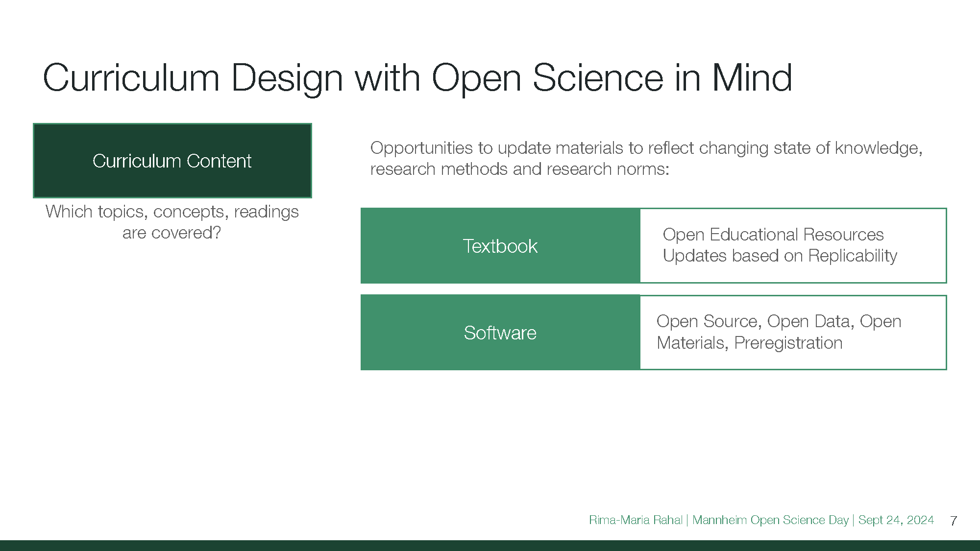Screen dimensions: 980x551
Task: Click the slide number 7
Action: coord(954,521)
